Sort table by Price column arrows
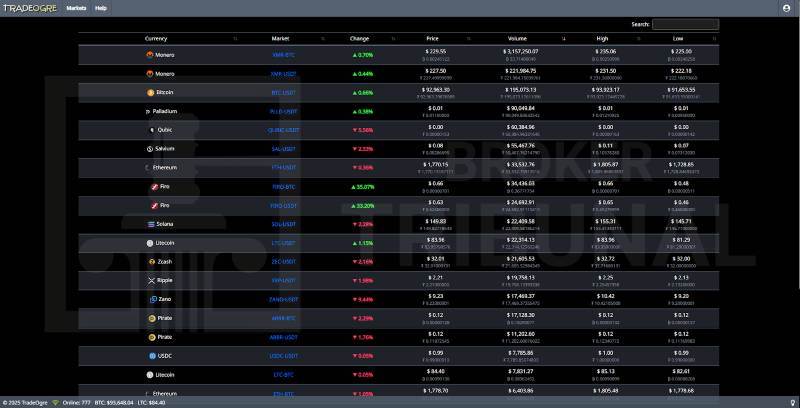 (x=468, y=39)
